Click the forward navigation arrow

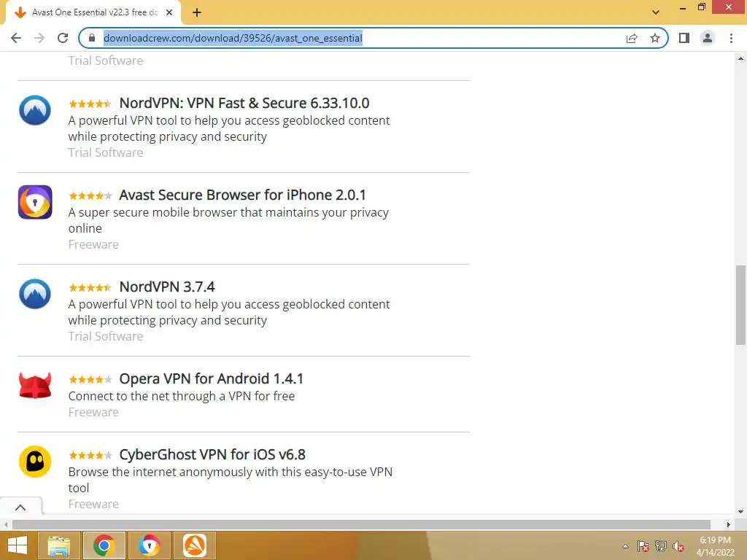[39, 38]
